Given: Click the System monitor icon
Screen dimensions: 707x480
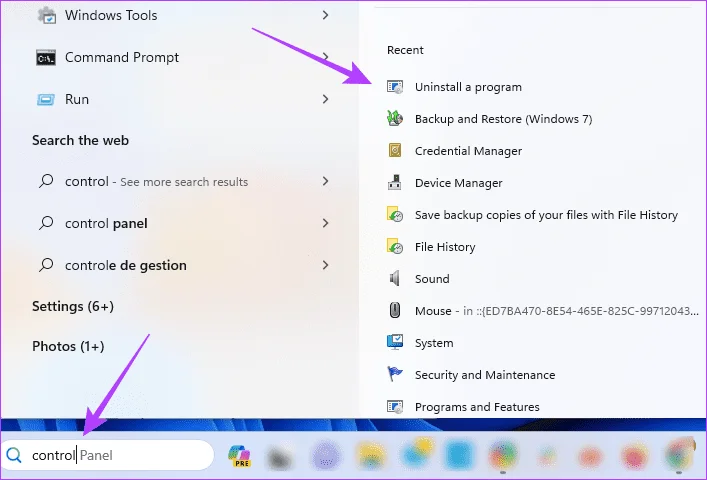Looking at the screenshot, I should (395, 343).
